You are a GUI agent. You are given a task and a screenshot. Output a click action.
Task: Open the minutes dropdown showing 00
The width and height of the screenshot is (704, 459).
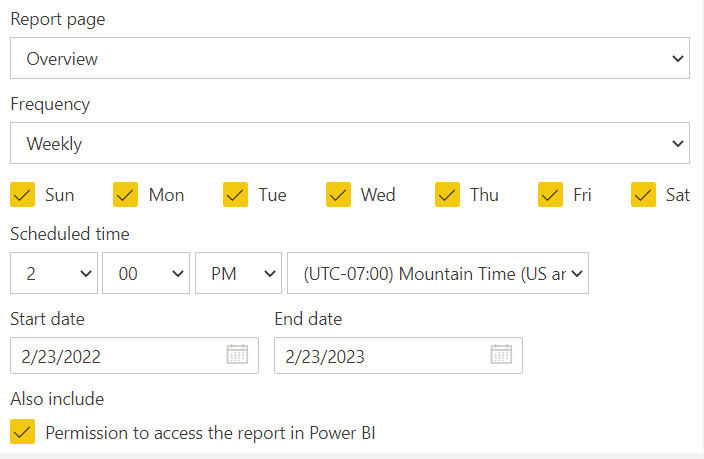pos(146,273)
